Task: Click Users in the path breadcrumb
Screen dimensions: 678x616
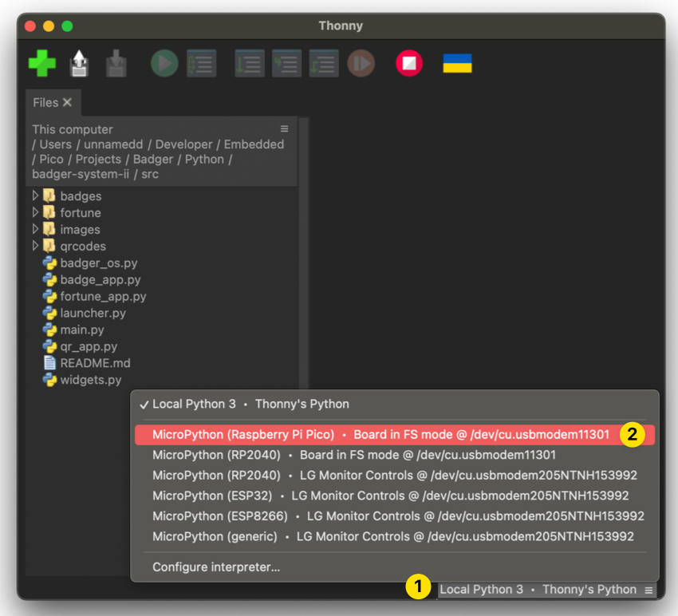Action: pyautogui.click(x=56, y=144)
